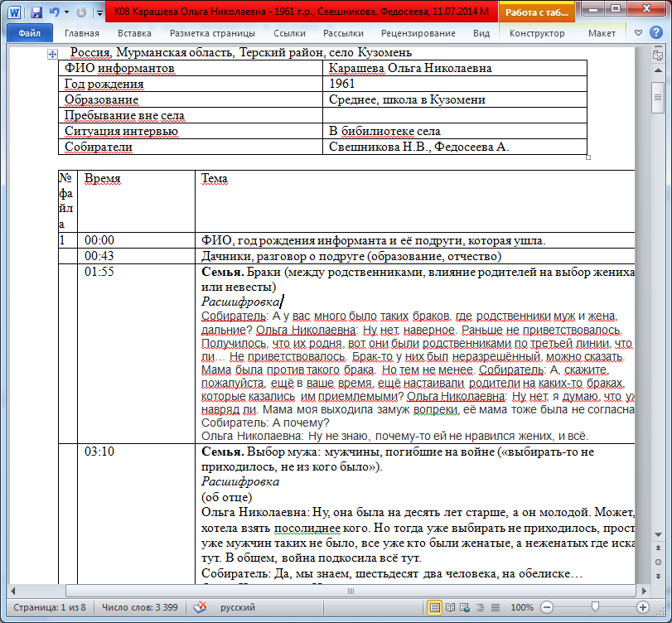Image resolution: width=672 pixels, height=623 pixels.
Task: Collapse the ribbon with the caret button
Action: [x=639, y=34]
